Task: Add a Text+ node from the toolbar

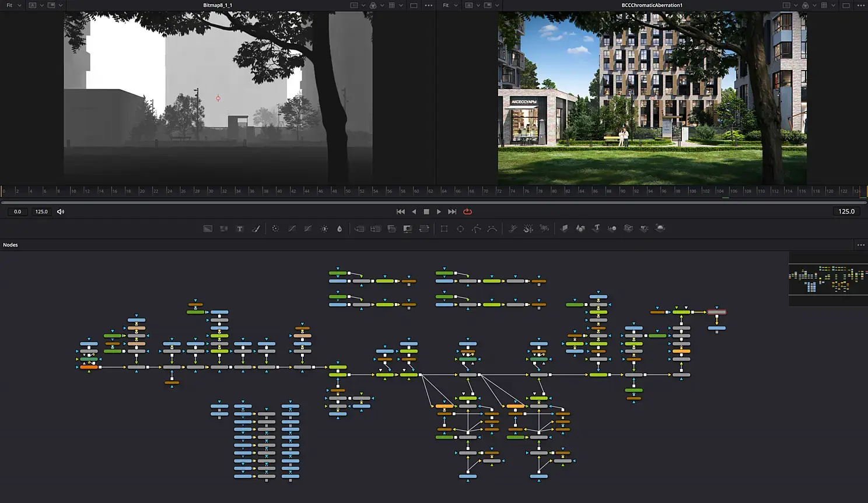Action: pyautogui.click(x=240, y=228)
